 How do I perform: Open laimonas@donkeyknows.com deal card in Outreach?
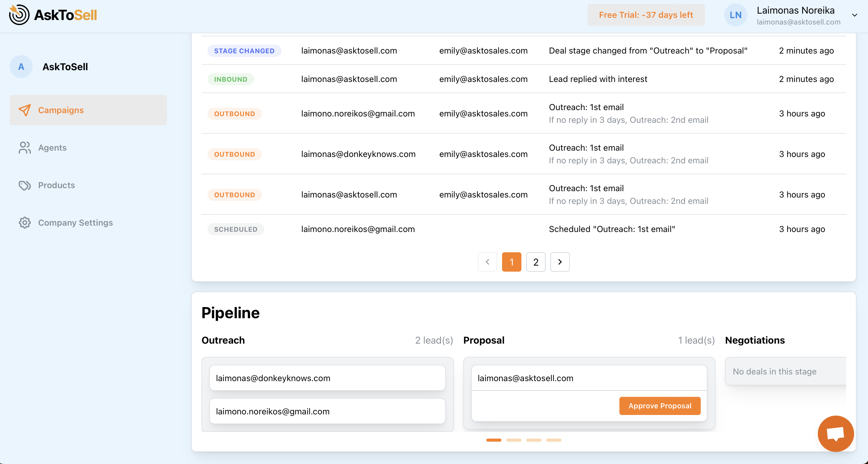(327, 378)
